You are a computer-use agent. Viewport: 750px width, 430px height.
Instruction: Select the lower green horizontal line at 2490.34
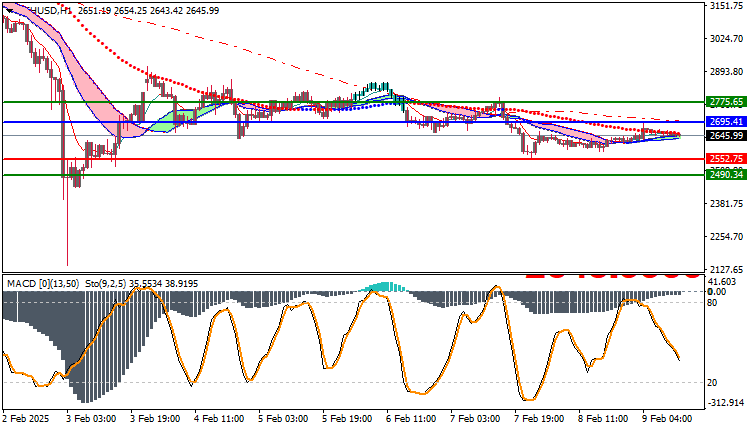[353, 175]
